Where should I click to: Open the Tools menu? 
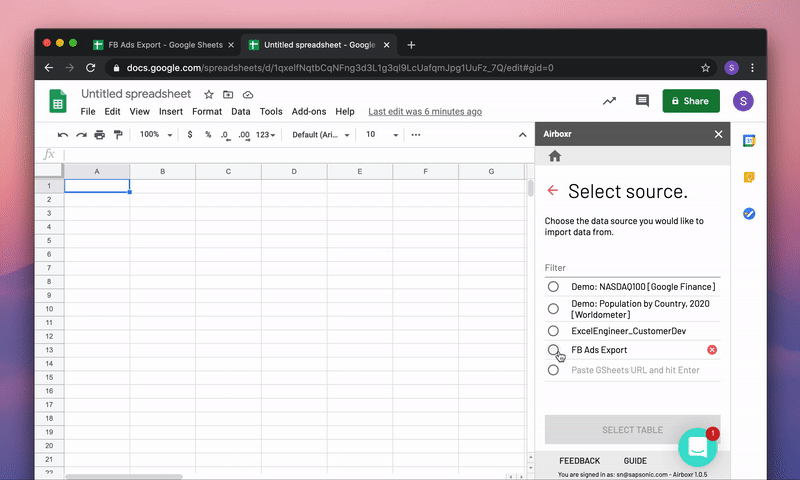point(271,111)
